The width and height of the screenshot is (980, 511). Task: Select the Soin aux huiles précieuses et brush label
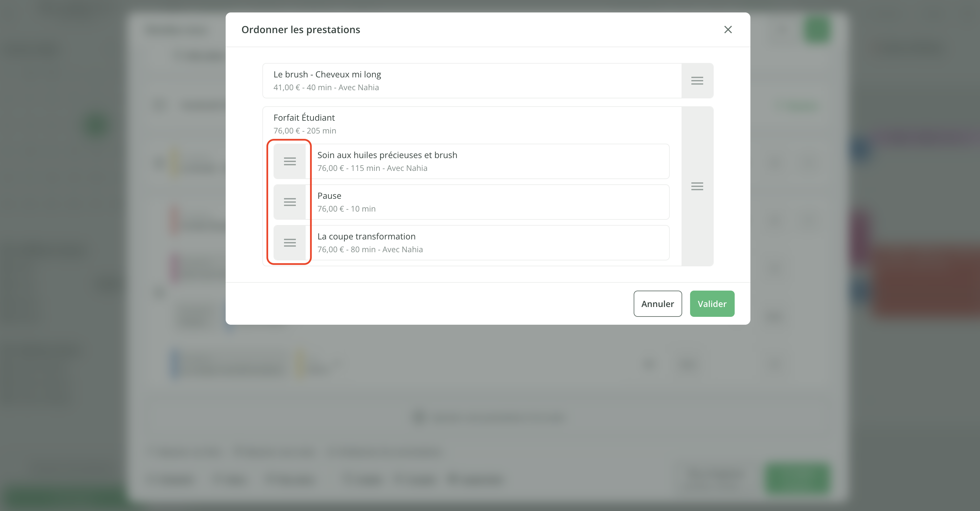coord(387,155)
